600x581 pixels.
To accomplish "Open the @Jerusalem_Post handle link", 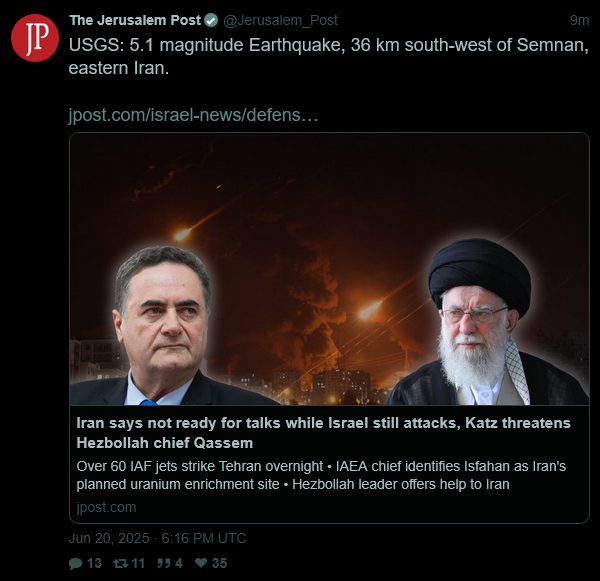I will point(280,20).
